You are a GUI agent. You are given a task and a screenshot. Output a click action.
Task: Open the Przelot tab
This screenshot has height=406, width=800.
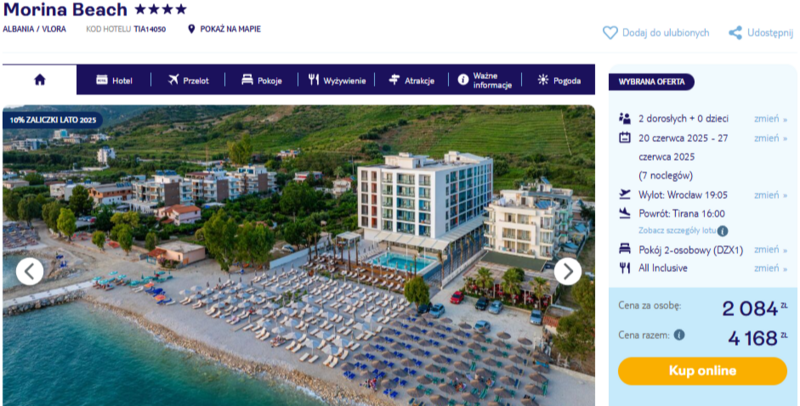coord(188,80)
